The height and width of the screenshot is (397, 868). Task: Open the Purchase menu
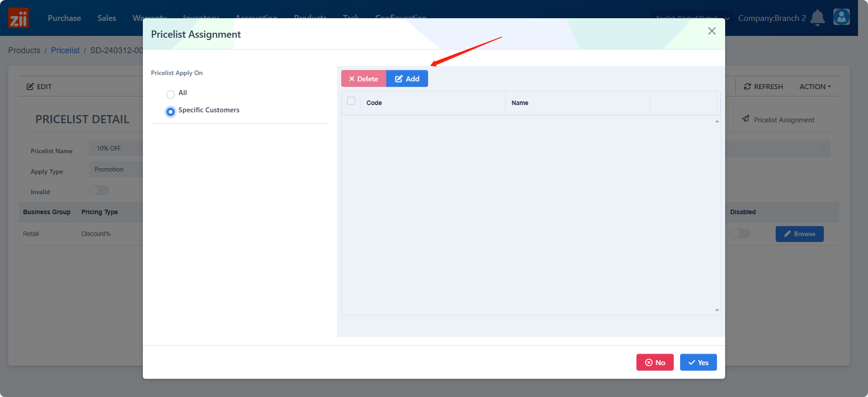[64, 18]
